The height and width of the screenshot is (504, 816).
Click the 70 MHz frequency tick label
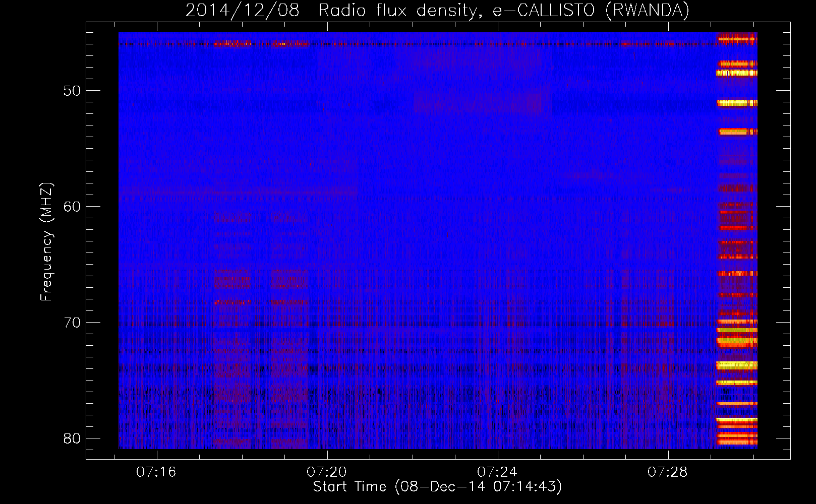coord(72,323)
